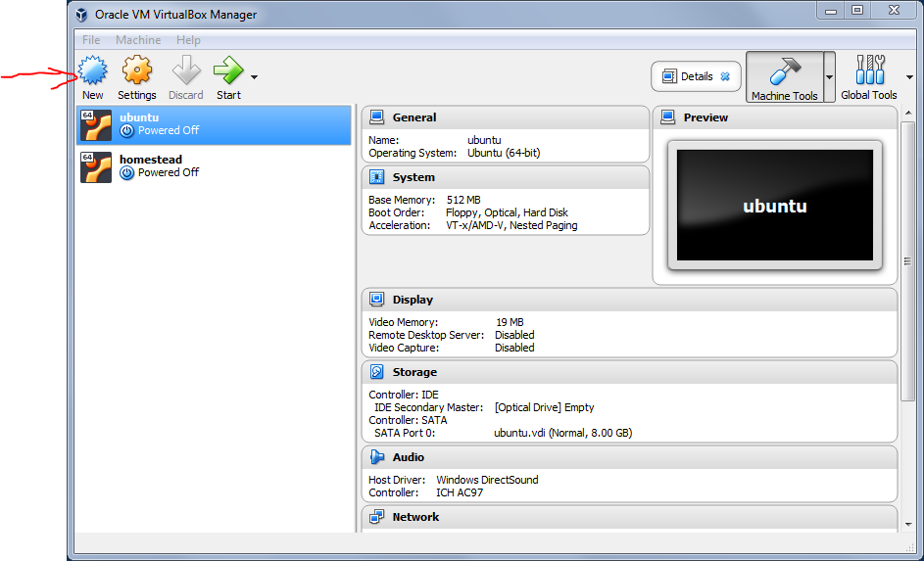Close the Details tool via x icon
This screenshot has height=561, width=924.
click(x=725, y=76)
